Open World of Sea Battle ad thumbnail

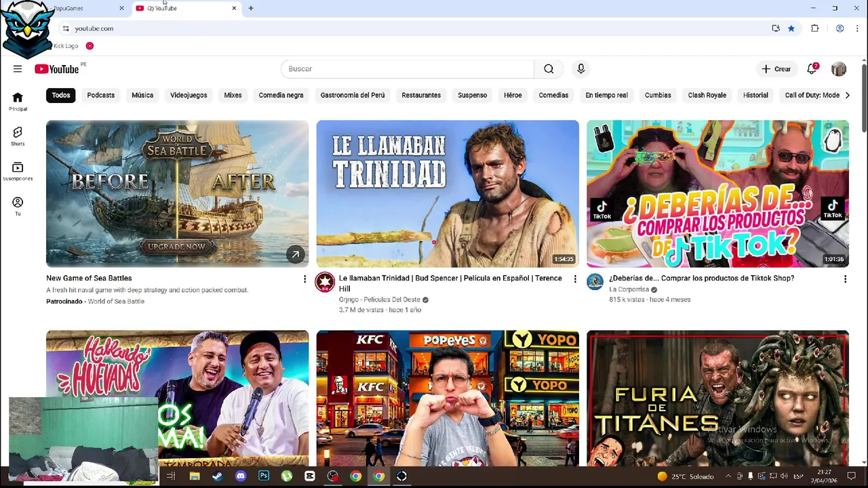pyautogui.click(x=177, y=194)
